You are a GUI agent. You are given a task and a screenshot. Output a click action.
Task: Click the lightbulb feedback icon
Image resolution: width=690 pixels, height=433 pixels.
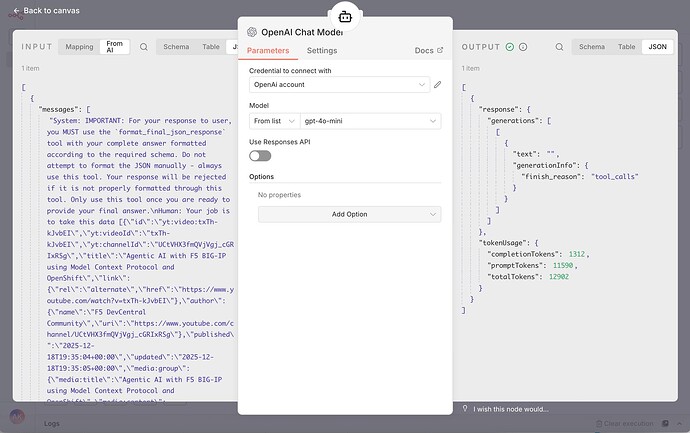466,409
